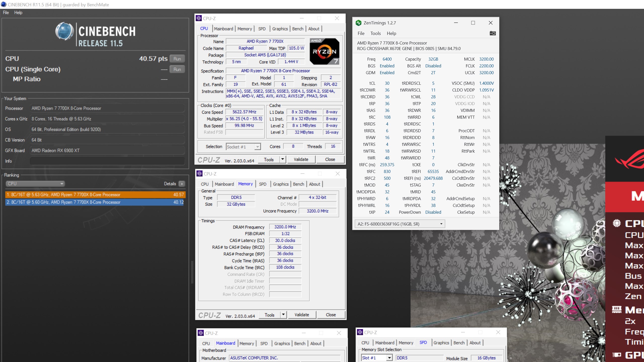Select first ranking entry at 5.63 GHz
Screen dimensions: 644x362
(95, 195)
